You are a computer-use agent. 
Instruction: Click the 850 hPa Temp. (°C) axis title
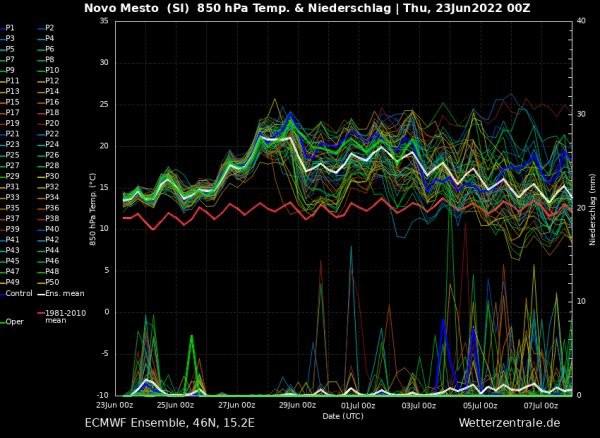click(x=93, y=209)
